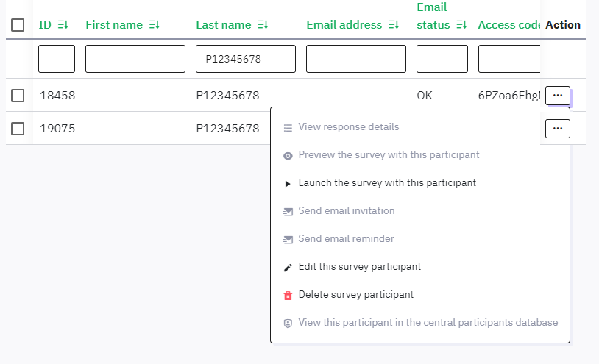Click the ID filter input box
The width and height of the screenshot is (599, 364).
(x=57, y=59)
